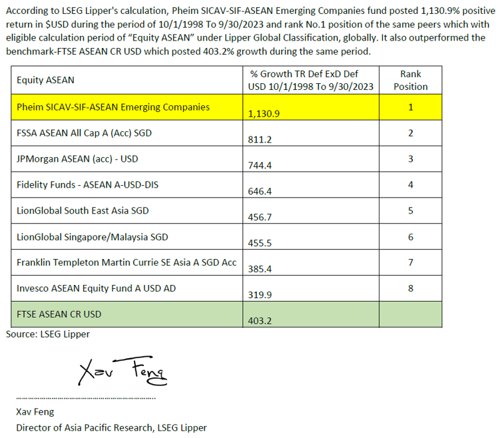Click the handwritten Xav Feng signature

123,371
